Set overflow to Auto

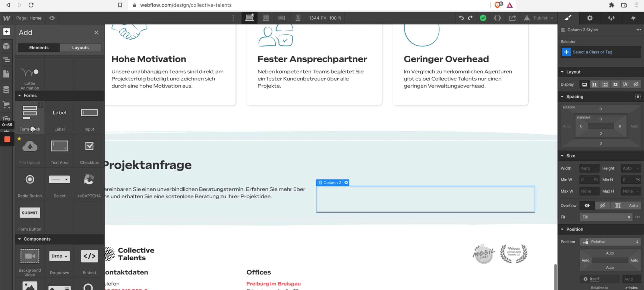[633, 205]
